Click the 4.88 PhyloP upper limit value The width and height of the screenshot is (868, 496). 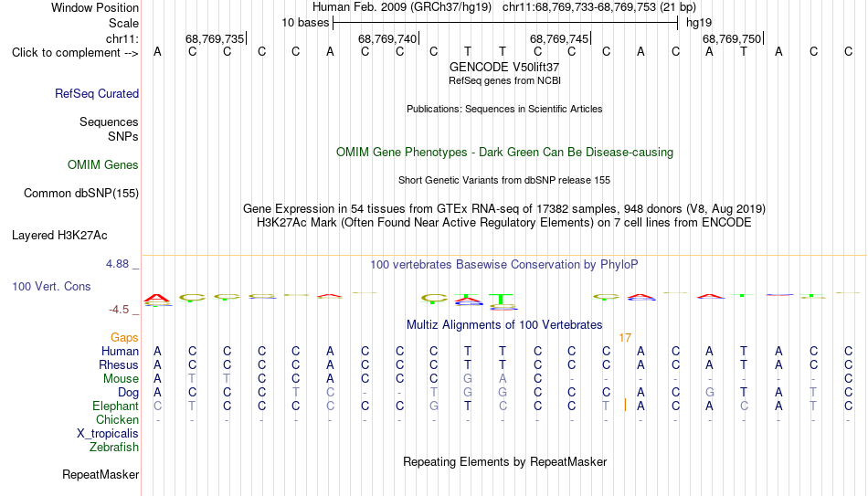pos(117,264)
